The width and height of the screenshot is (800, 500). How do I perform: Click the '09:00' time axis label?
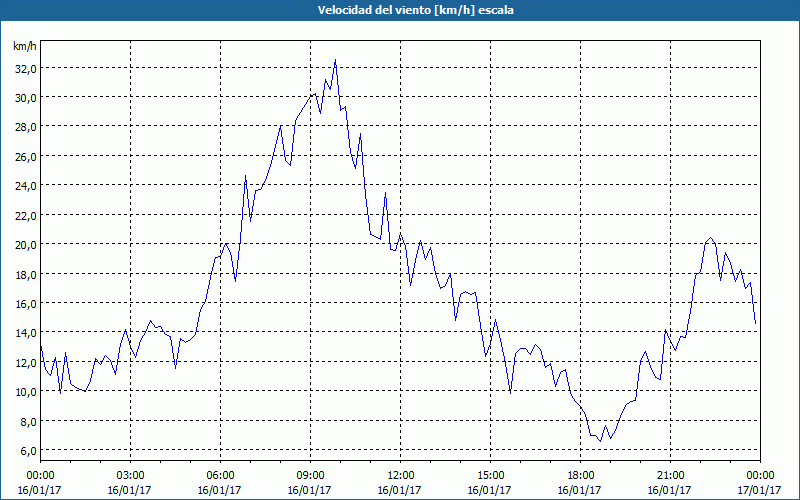tap(310, 476)
